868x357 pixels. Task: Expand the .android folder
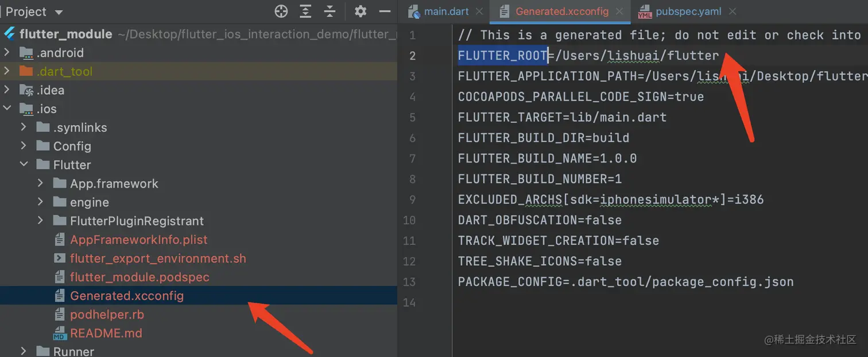pos(7,53)
